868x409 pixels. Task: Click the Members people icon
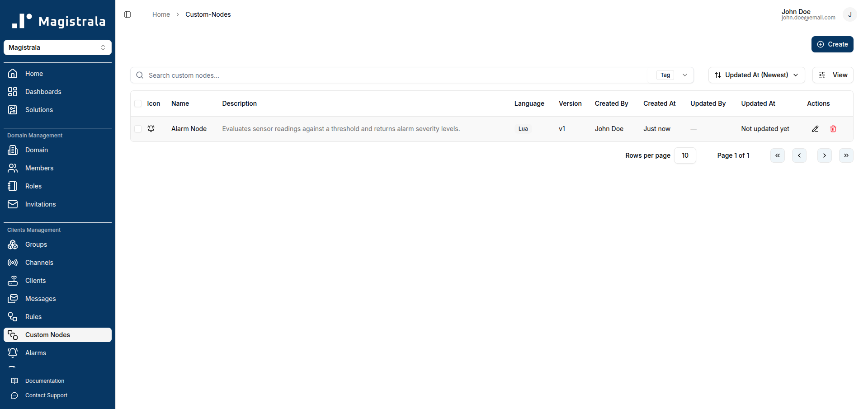pos(13,168)
